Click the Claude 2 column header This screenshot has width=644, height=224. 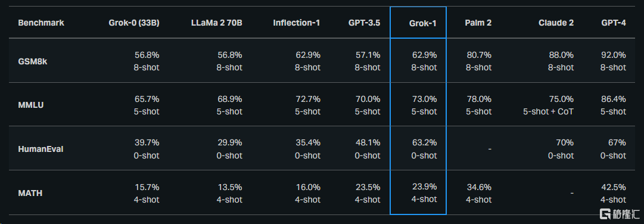(x=556, y=23)
